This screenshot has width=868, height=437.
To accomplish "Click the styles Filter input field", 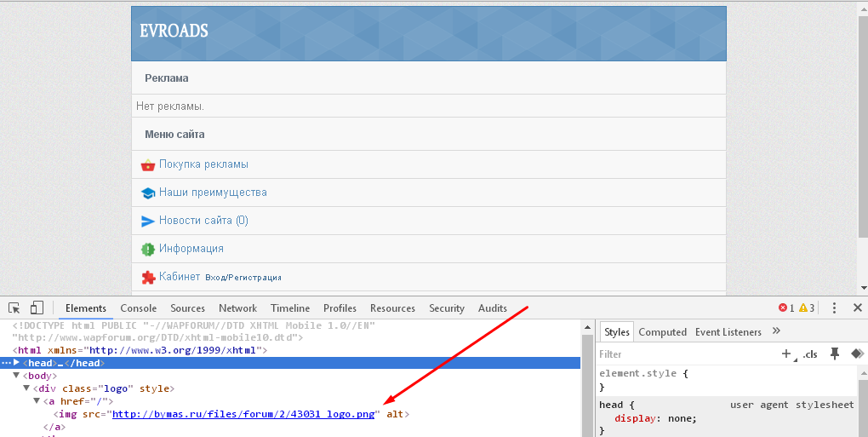I will 681,354.
